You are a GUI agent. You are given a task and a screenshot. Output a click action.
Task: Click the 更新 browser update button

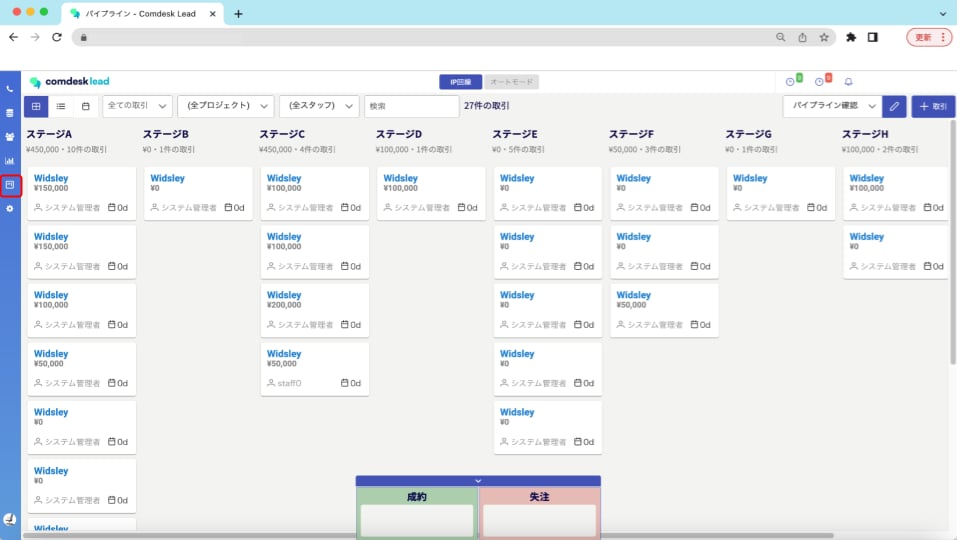tap(929, 37)
